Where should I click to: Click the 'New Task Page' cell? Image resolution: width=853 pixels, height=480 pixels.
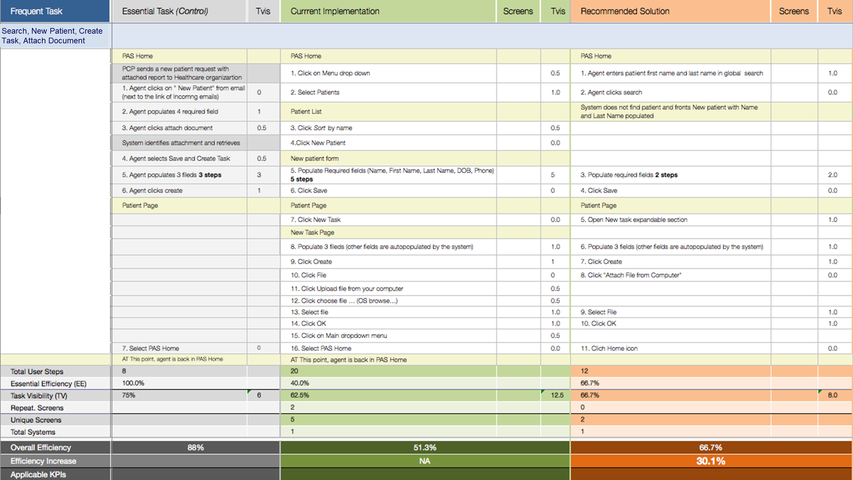[x=388, y=232]
